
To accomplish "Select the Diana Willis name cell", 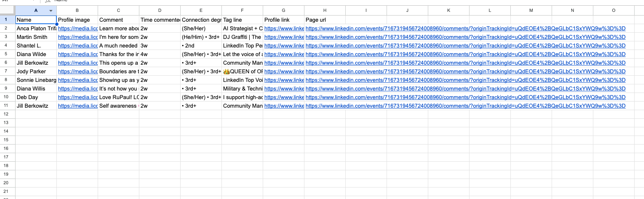I will tap(36, 88).
